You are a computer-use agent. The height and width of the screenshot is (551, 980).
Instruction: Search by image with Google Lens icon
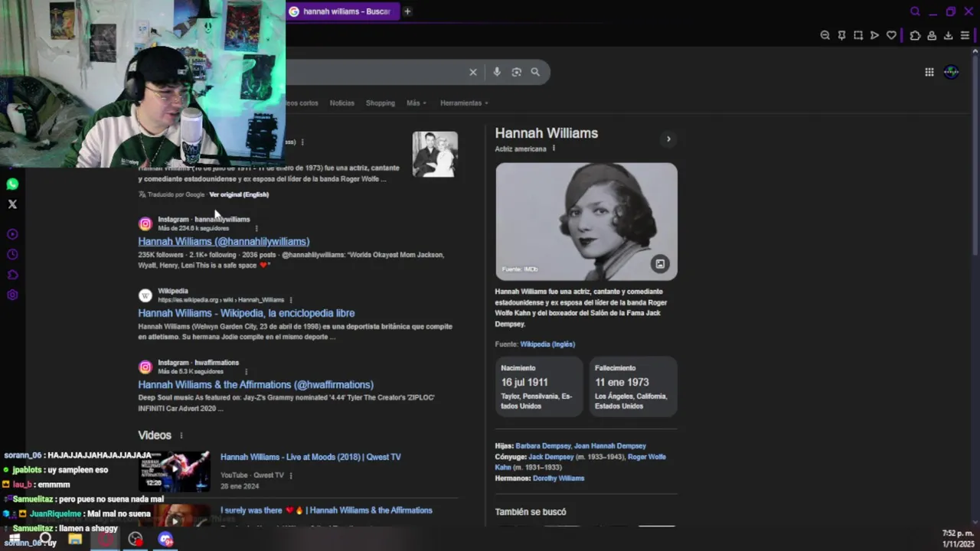[x=517, y=72]
